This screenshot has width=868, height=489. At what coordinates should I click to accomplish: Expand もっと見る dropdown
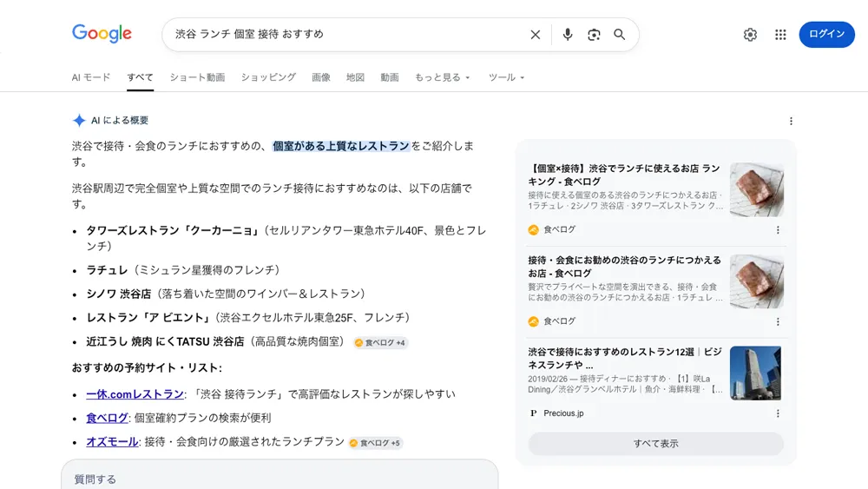(443, 77)
